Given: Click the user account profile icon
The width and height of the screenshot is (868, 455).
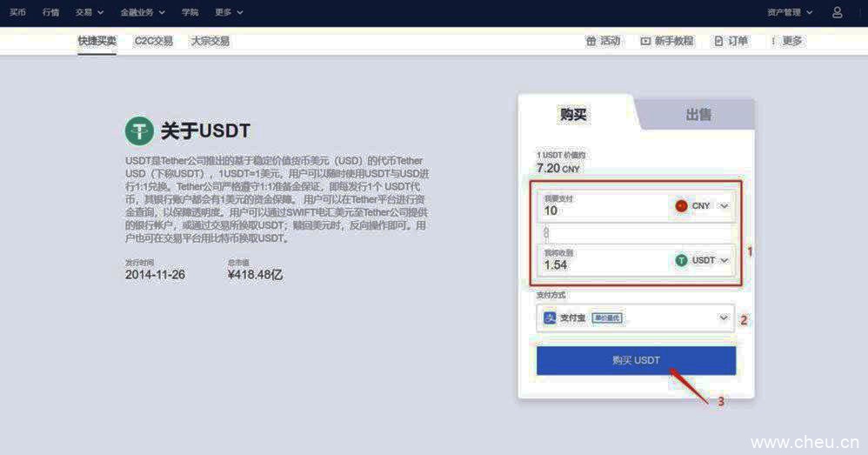Looking at the screenshot, I should tap(837, 12).
